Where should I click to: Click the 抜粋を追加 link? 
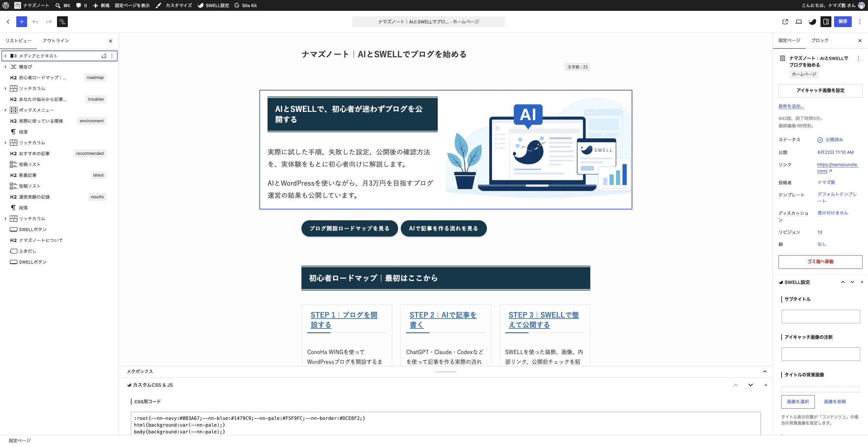(x=791, y=106)
